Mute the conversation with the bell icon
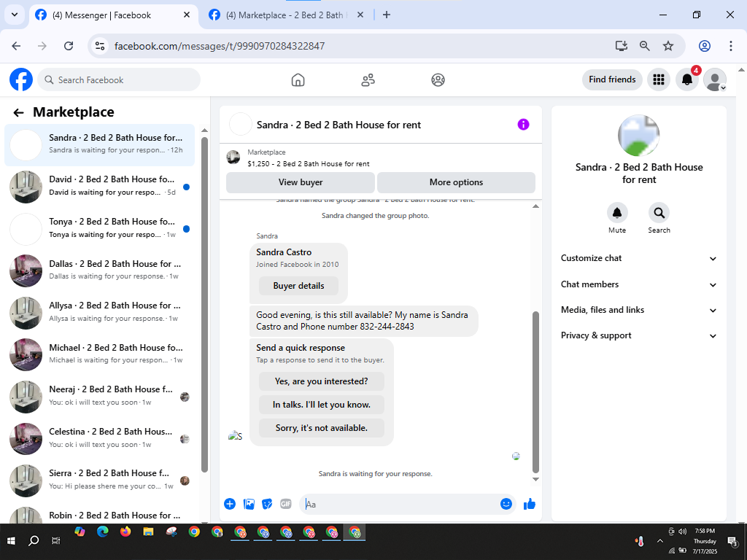747x560 pixels. [x=617, y=213]
